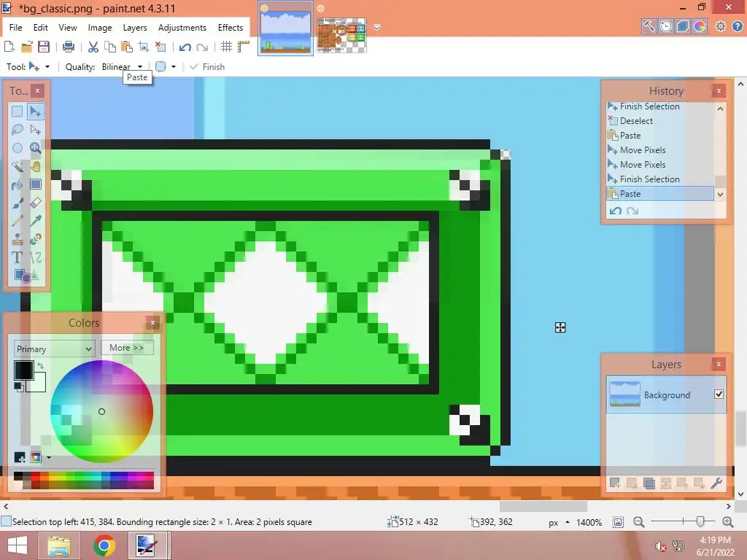The image size is (747, 560).
Task: Select the Eraser tool
Action: click(35, 203)
